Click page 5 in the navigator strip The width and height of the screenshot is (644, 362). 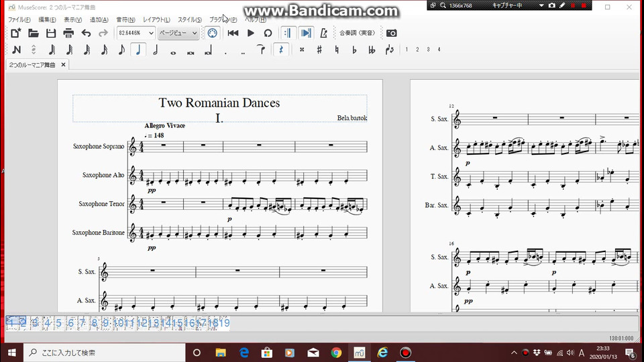pyautogui.click(x=59, y=323)
